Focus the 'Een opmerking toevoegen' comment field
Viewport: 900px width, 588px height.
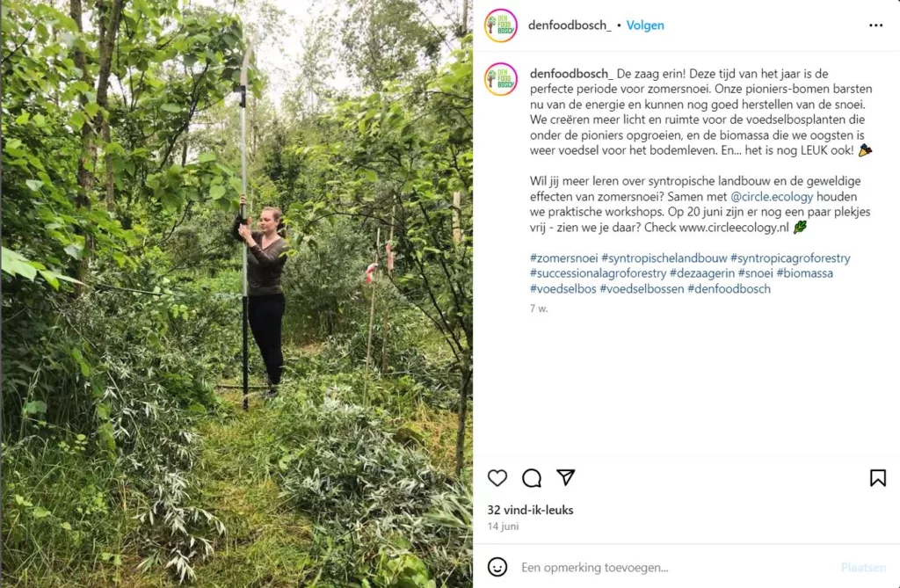[x=678, y=567]
